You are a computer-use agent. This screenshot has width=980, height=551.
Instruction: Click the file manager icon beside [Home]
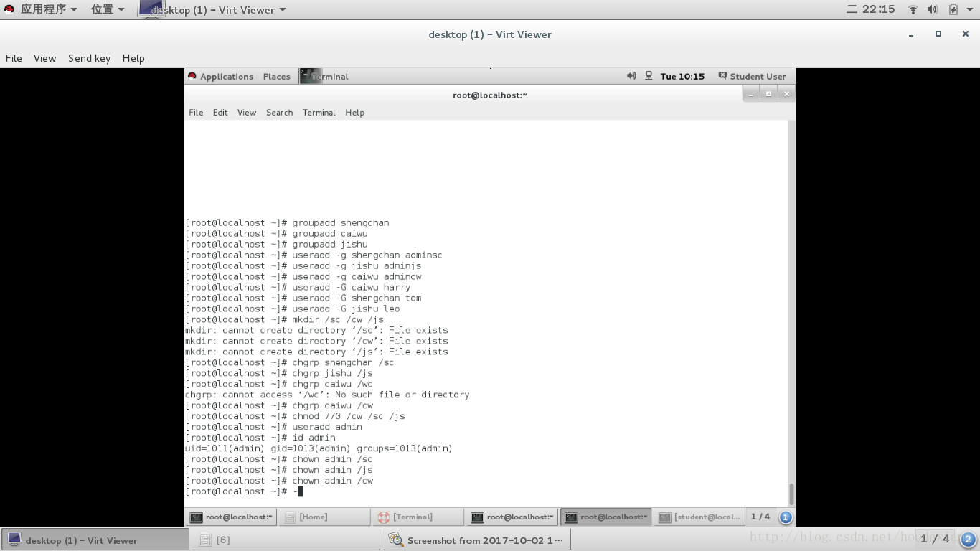289,517
